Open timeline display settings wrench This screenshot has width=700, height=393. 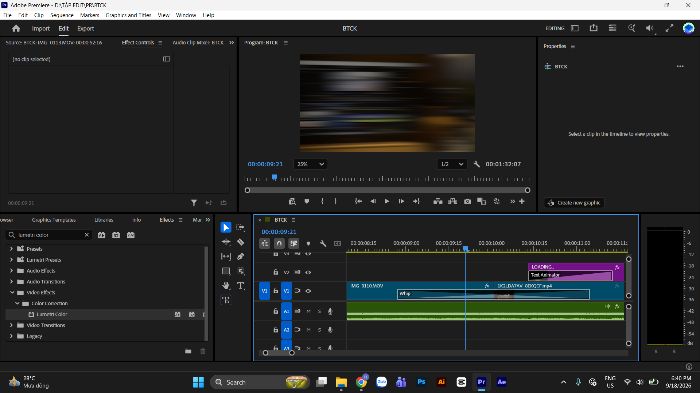coord(323,243)
